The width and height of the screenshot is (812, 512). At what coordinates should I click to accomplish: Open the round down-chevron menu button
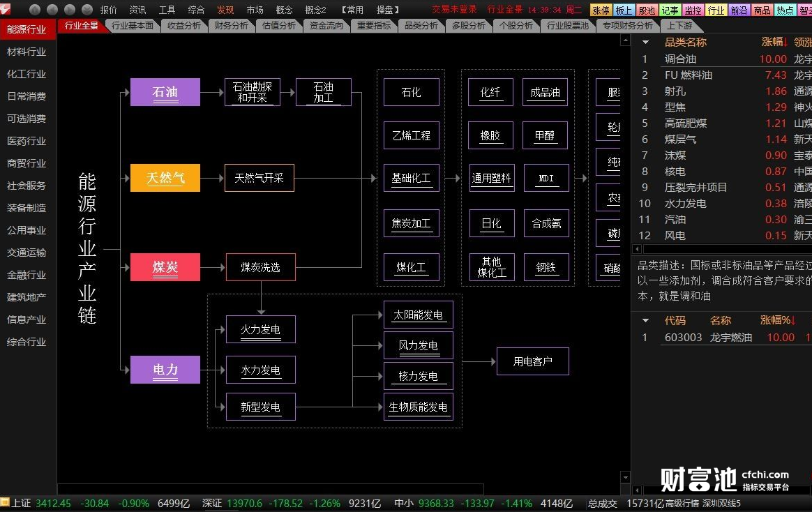pyautogui.click(x=87, y=9)
